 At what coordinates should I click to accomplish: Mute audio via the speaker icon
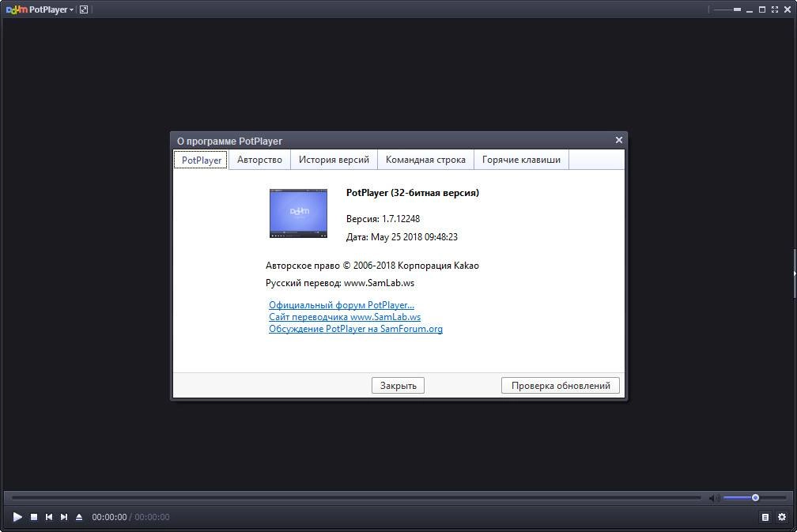coord(714,498)
